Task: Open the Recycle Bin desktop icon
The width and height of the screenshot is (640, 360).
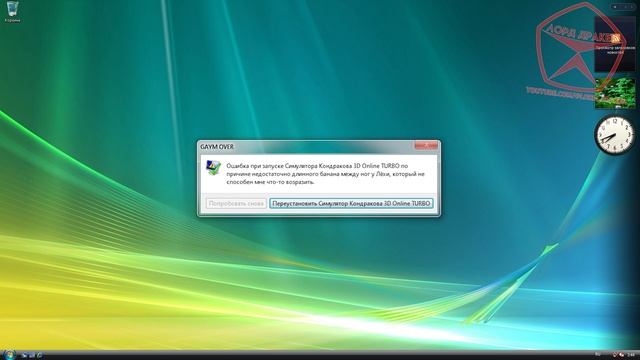Action: click(x=12, y=11)
